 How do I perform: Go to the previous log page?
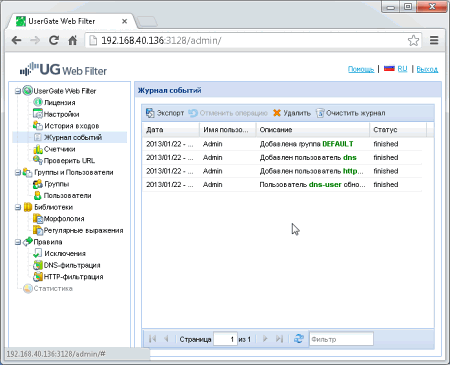[x=166, y=339]
